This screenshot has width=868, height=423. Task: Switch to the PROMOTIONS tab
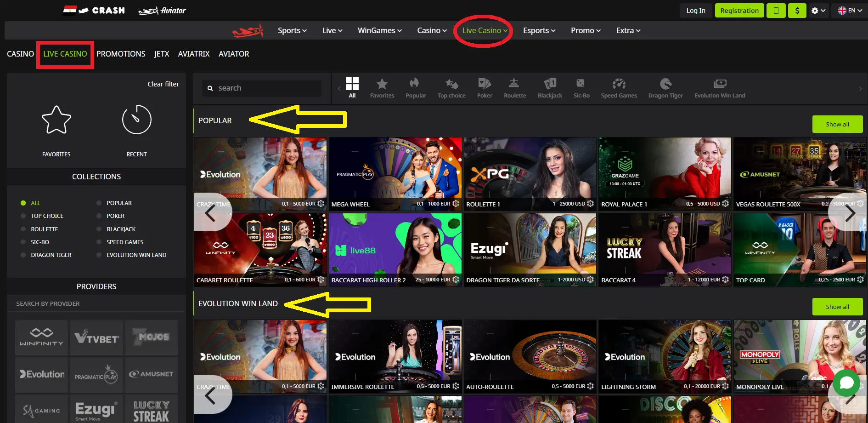[x=120, y=54]
